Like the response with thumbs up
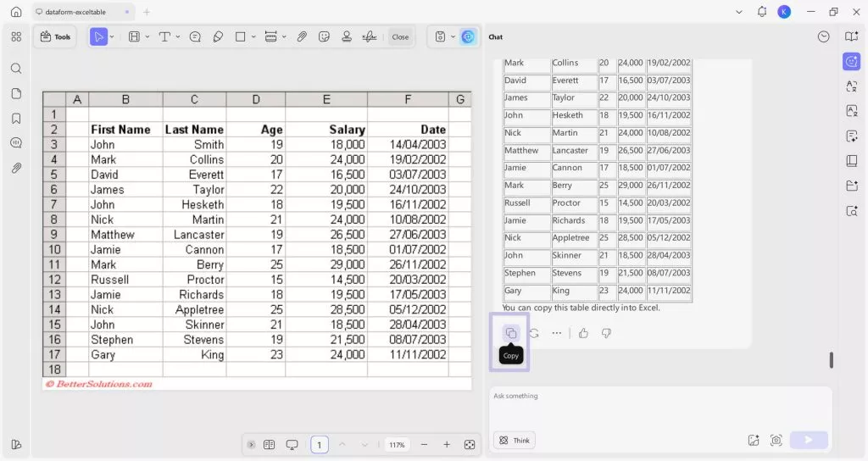 (x=583, y=333)
